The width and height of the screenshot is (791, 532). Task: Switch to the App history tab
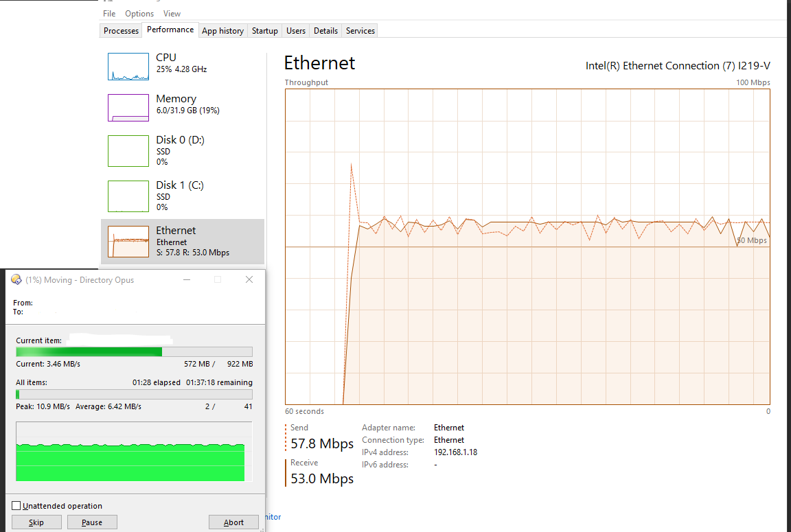[x=222, y=31]
